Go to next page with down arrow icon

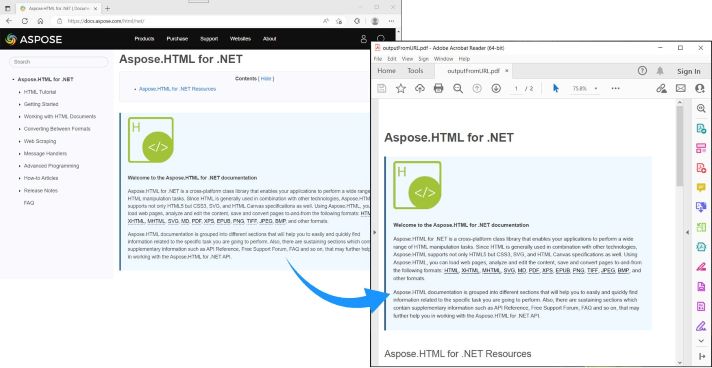pos(496,89)
